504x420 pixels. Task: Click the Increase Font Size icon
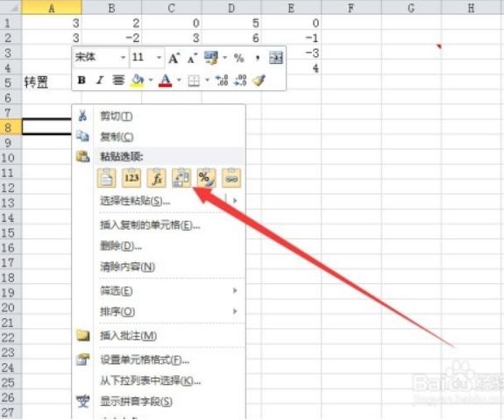[x=174, y=58]
